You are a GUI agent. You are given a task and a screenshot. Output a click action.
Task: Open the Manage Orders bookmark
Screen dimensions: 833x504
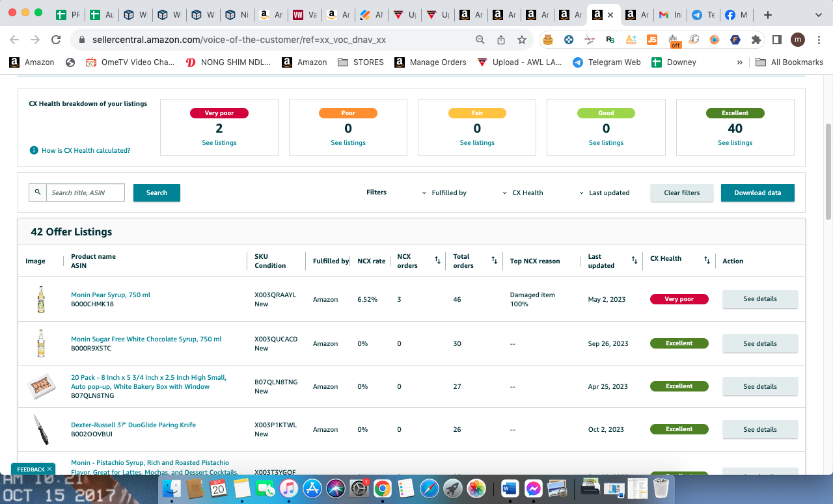[x=431, y=62]
